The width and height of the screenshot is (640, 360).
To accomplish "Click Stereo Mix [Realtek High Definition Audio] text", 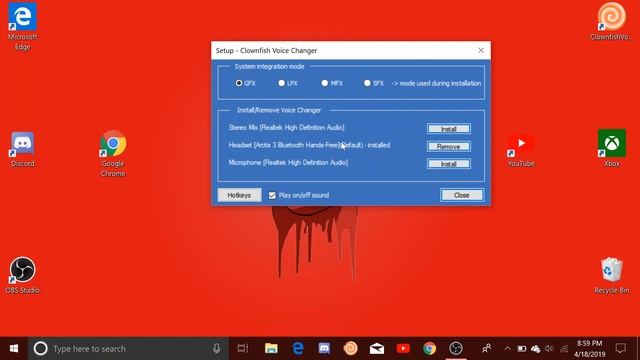I will (287, 128).
